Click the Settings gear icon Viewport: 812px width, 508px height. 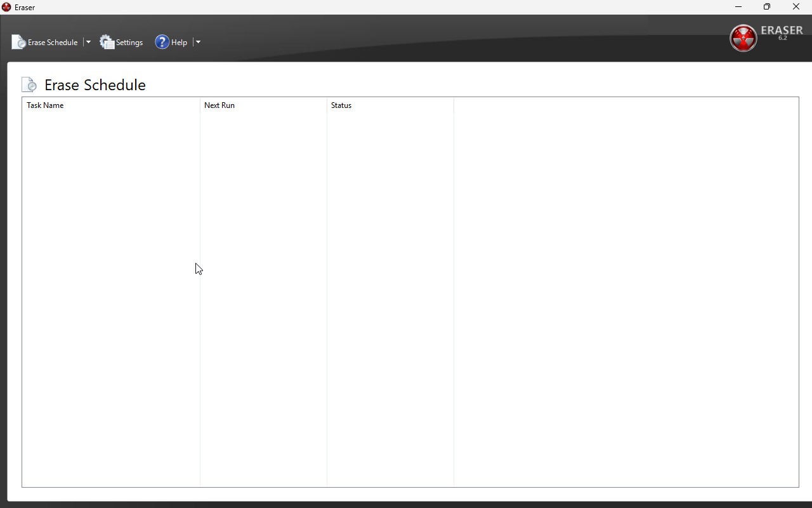tap(107, 43)
